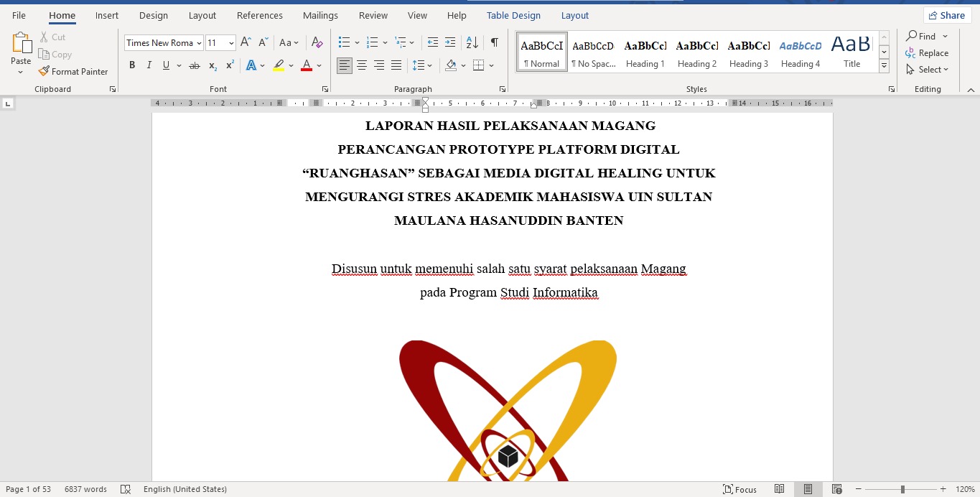The image size is (980, 497).
Task: Open the borders dropdown
Action: click(x=491, y=65)
